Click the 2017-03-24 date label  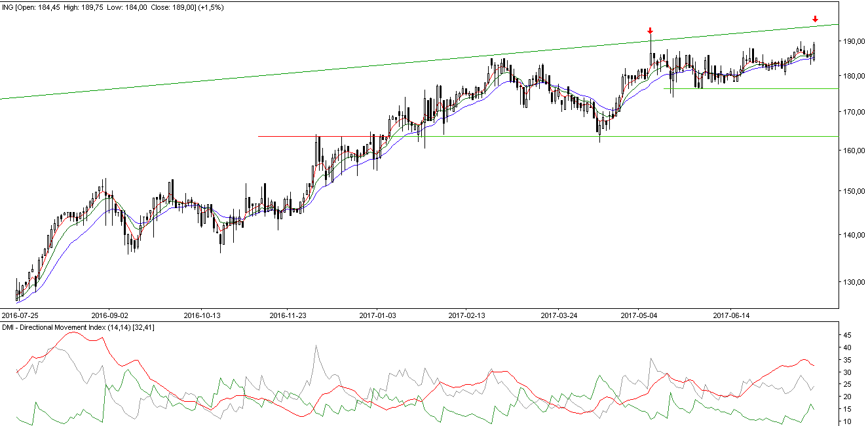point(559,315)
